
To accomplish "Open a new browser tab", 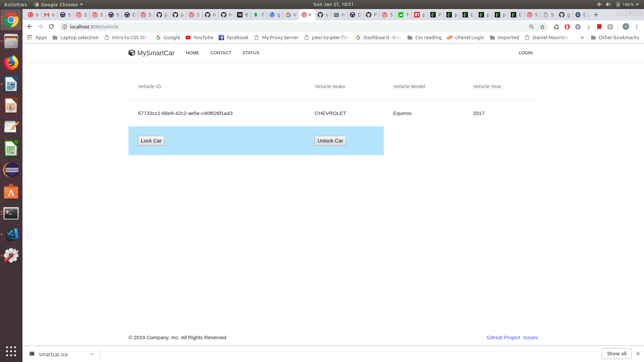I will (x=596, y=15).
